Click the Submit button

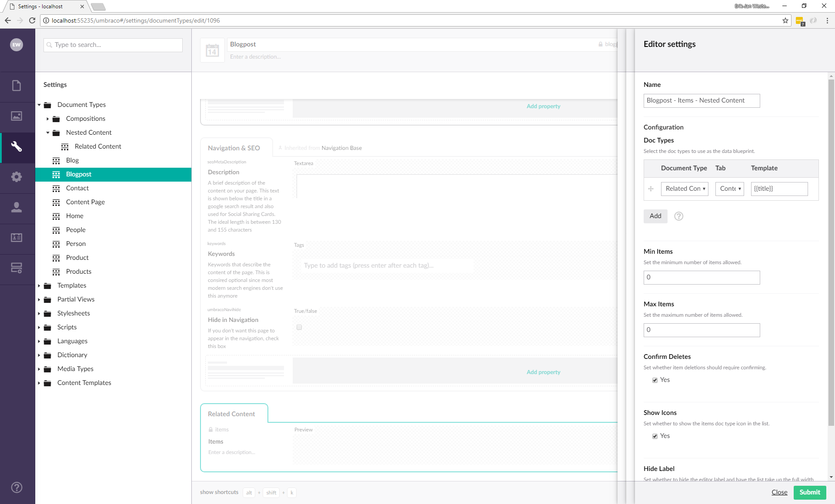(x=810, y=492)
